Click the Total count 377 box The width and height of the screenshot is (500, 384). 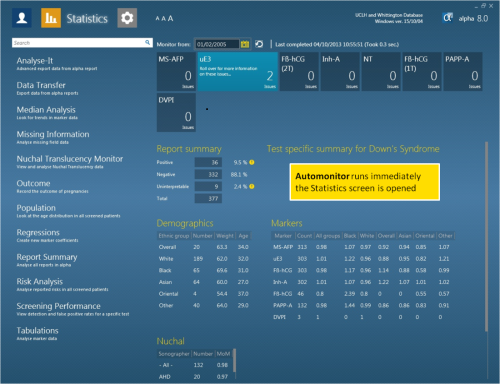pos(208,198)
